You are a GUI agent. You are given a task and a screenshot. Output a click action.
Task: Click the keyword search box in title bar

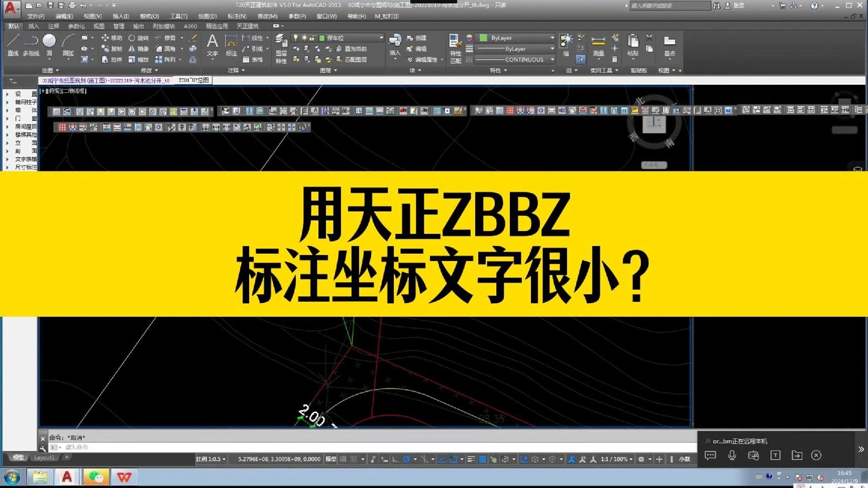click(670, 6)
